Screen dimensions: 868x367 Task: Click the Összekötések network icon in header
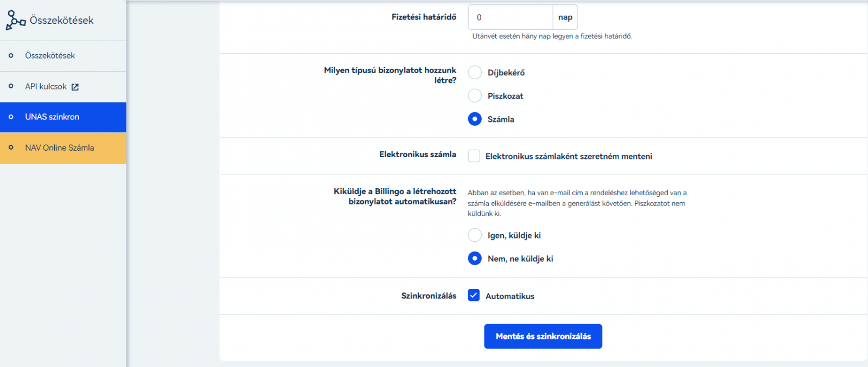pos(15,20)
